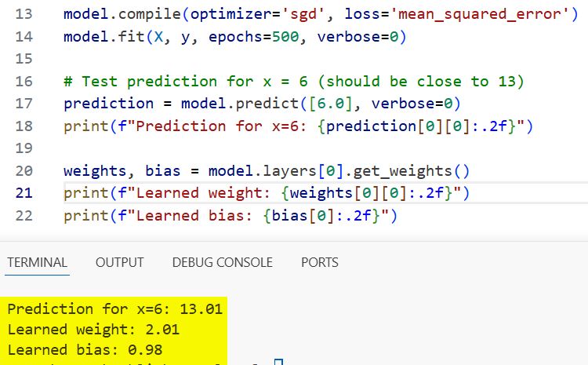Click terminal output 'Prediction for x=6: 13.01'
The width and height of the screenshot is (588, 365).
point(114,309)
